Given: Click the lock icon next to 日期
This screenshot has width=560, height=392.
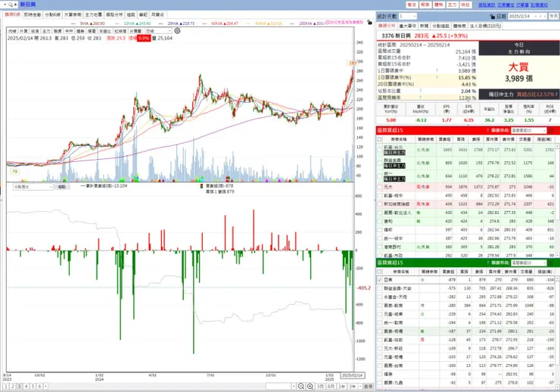Looking at the screenshot, I should (493, 17).
